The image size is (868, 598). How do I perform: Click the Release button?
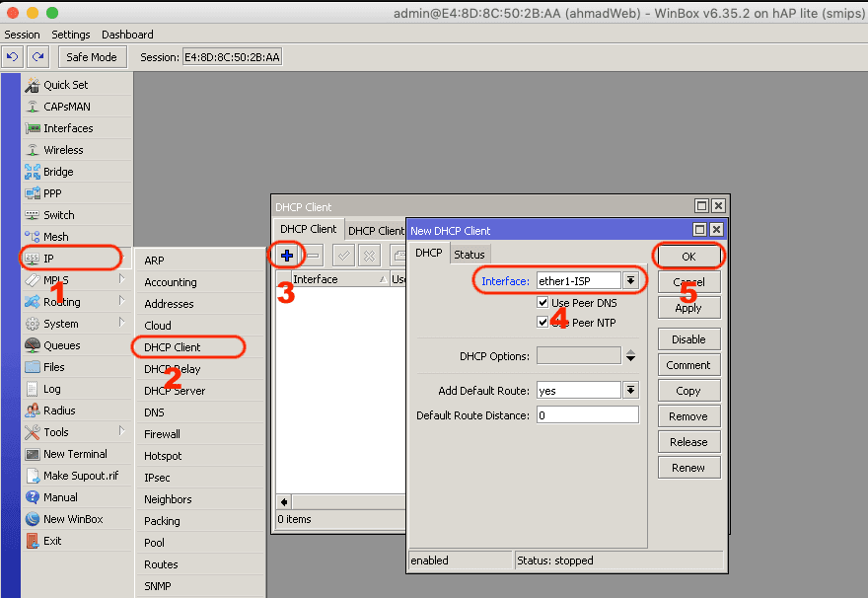[688, 442]
